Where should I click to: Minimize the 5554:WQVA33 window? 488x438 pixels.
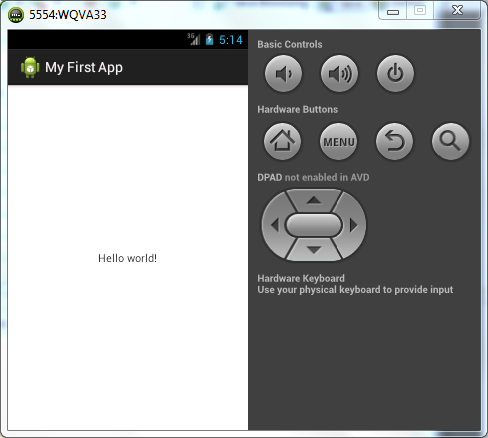point(393,11)
